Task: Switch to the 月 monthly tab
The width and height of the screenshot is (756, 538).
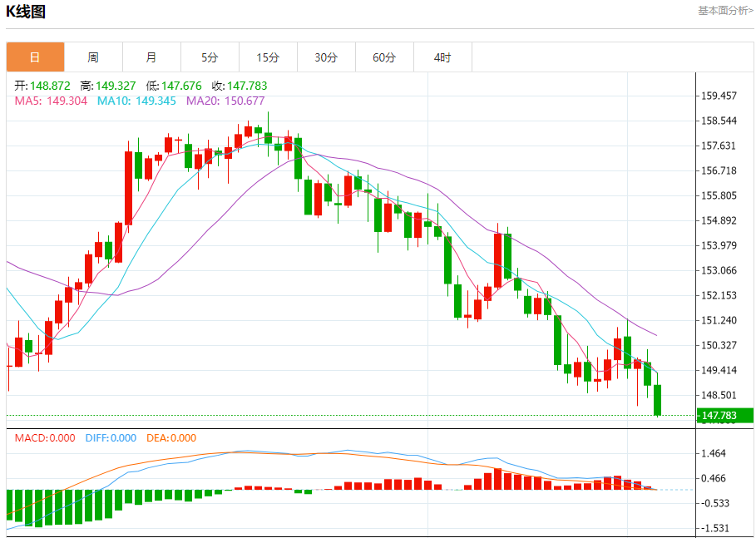Action: (152, 57)
